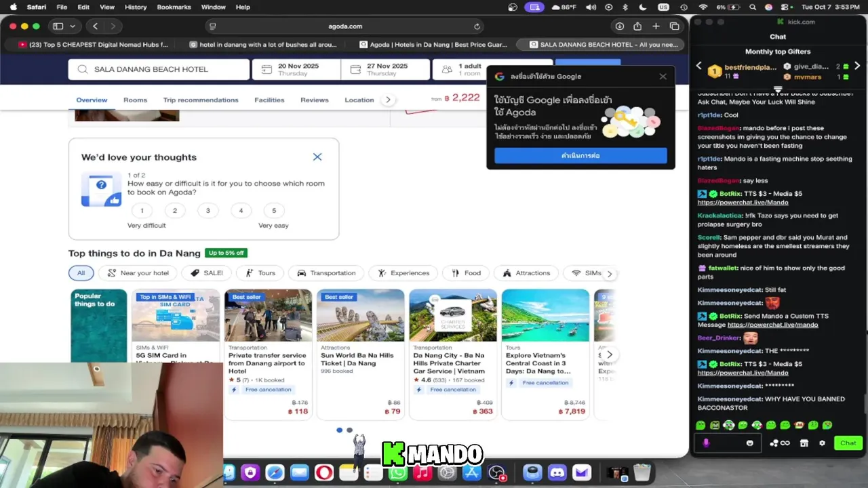Switch to Reviews tab
The height and width of the screenshot is (488, 868).
(x=315, y=100)
